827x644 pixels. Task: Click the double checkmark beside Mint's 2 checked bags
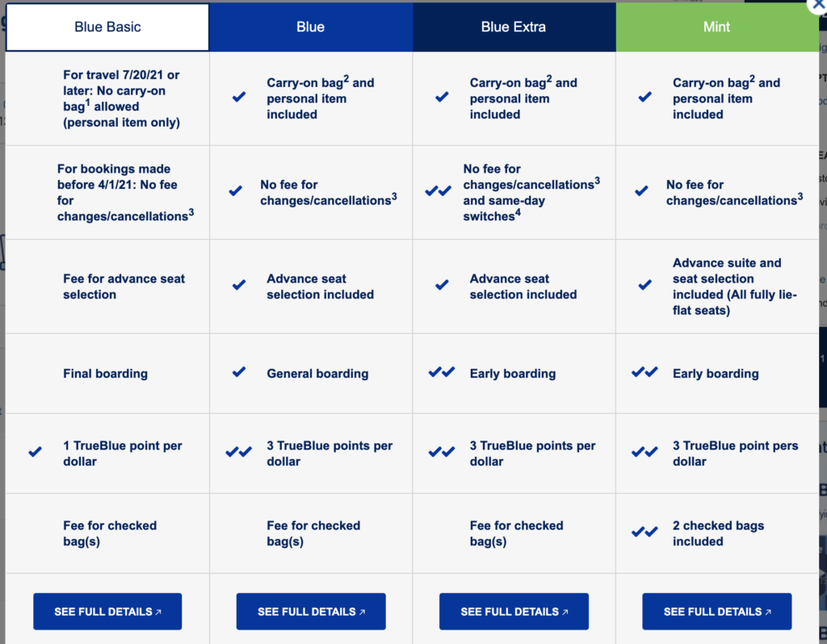(644, 533)
